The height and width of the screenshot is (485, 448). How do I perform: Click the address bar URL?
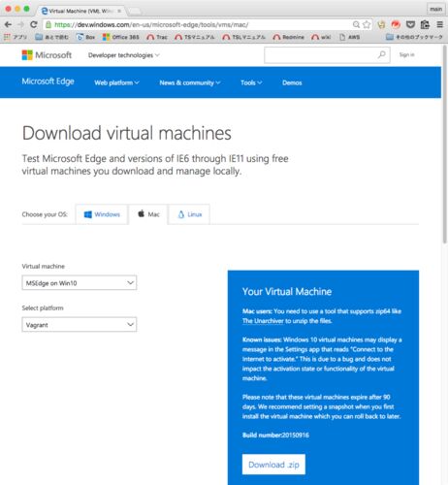click(151, 24)
